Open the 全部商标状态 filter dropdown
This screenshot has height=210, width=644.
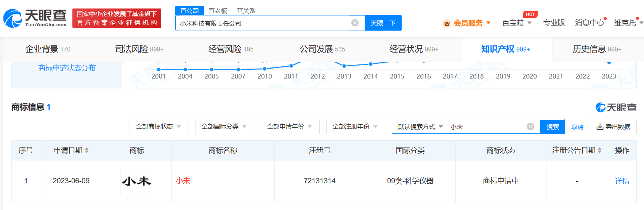point(159,127)
